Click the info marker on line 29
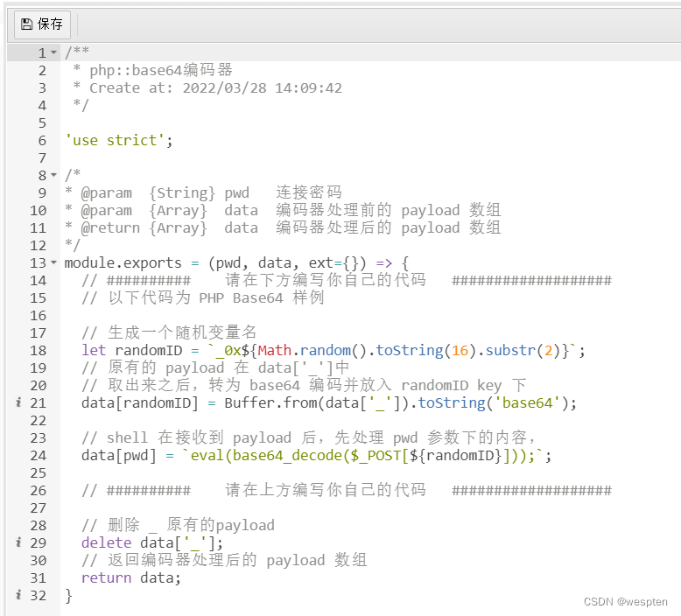The image size is (681, 616). [x=18, y=542]
